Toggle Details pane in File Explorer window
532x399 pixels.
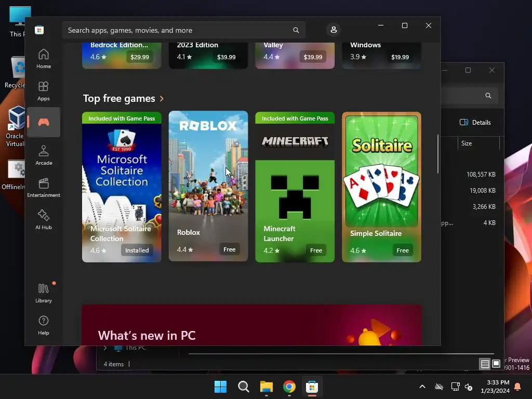tap(475, 123)
